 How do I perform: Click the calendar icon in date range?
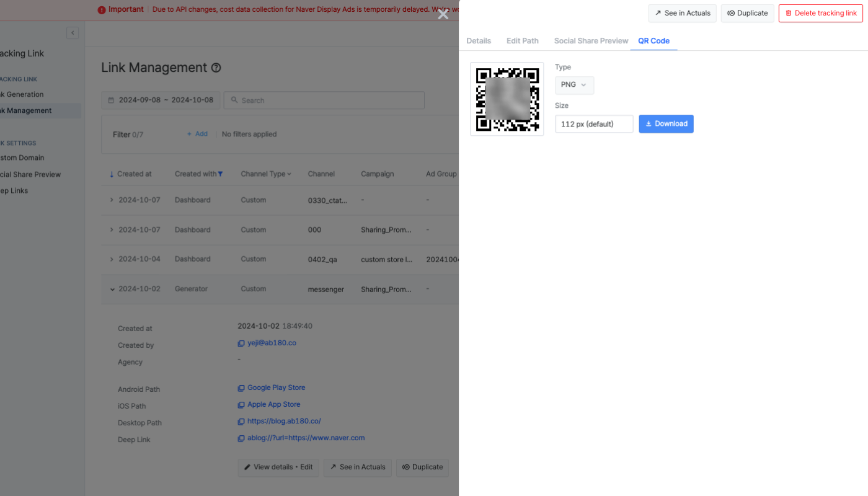(x=111, y=100)
